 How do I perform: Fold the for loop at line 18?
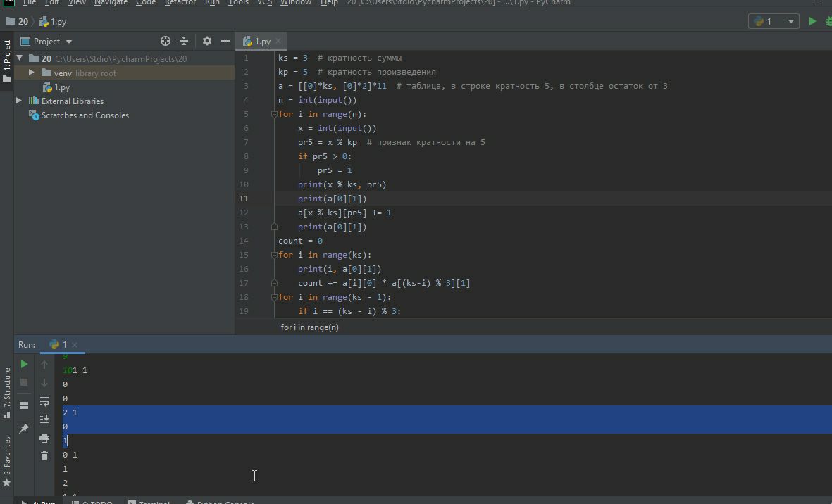coord(274,297)
